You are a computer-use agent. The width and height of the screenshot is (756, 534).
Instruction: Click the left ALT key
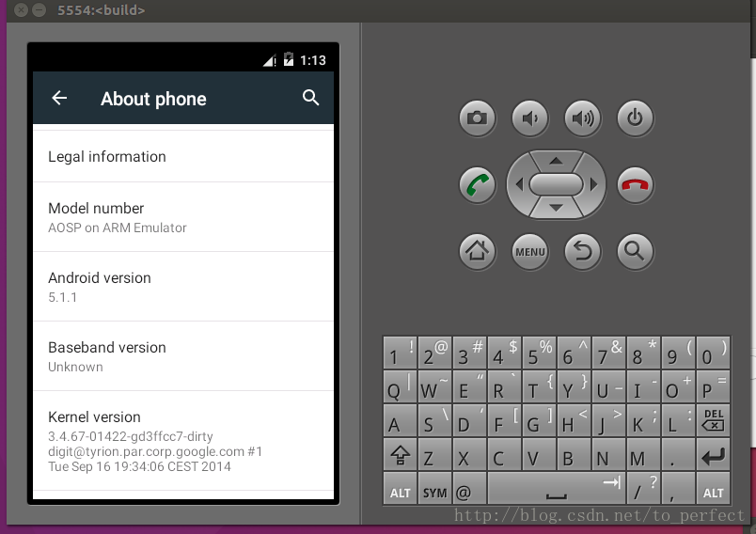(401, 488)
